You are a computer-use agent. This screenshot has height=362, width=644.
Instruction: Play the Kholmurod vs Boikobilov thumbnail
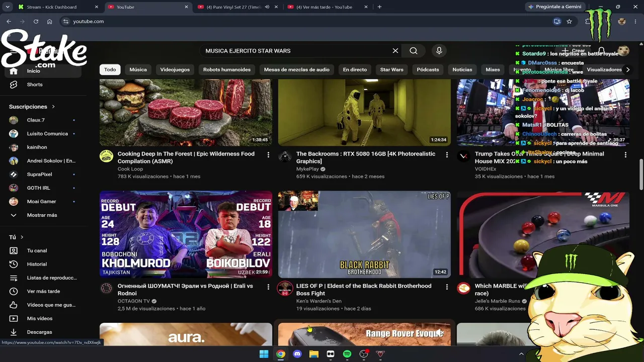186,234
